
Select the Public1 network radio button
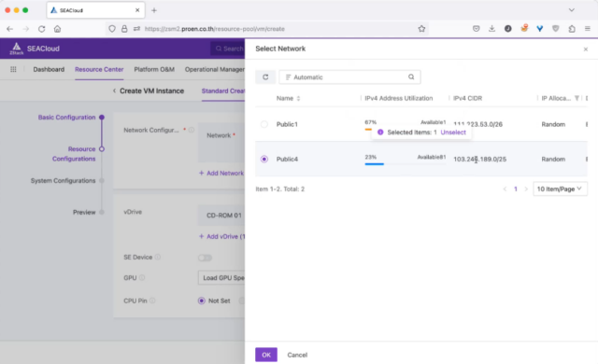pos(263,124)
